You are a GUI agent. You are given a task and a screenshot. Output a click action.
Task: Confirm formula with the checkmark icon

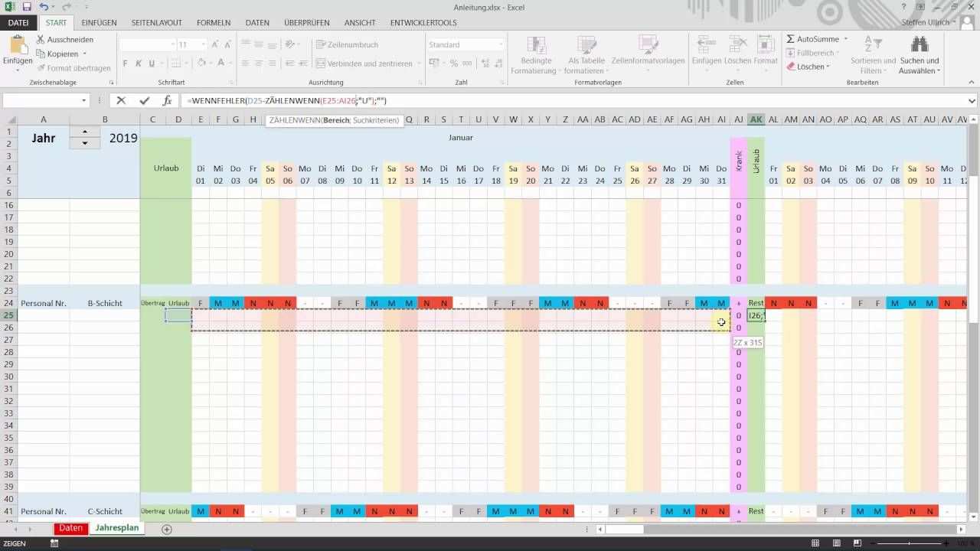click(144, 100)
